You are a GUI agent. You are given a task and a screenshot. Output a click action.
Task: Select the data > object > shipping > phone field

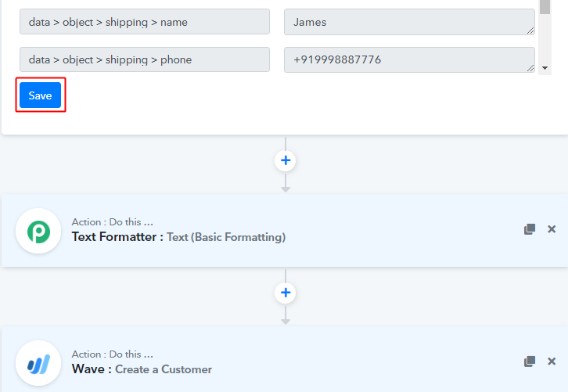(145, 59)
